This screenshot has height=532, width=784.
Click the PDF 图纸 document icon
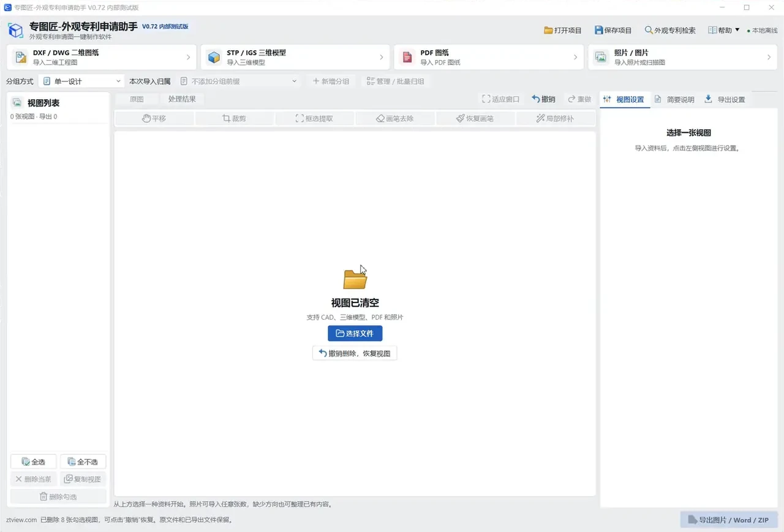(407, 58)
